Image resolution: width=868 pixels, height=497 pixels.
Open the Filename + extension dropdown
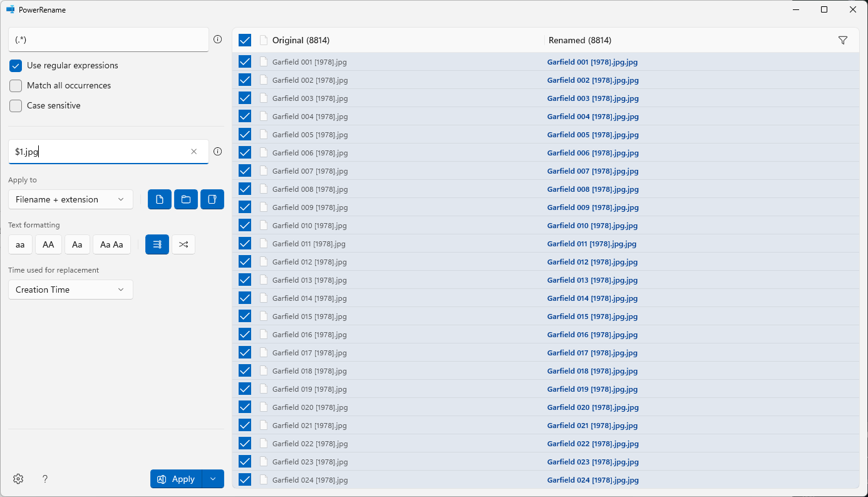(71, 199)
